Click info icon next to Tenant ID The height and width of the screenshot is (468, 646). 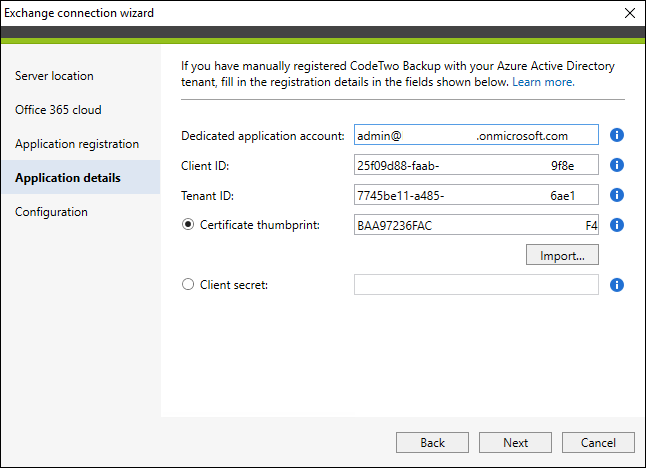[x=616, y=195]
